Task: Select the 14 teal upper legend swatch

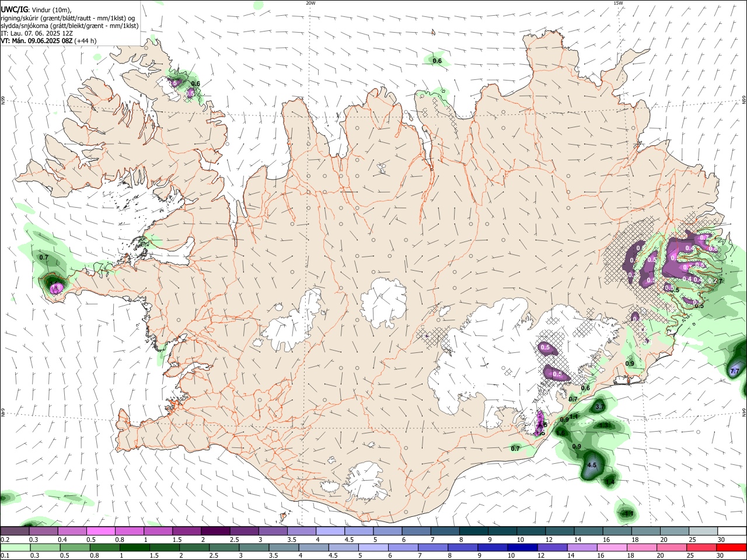Action: (x=587, y=531)
